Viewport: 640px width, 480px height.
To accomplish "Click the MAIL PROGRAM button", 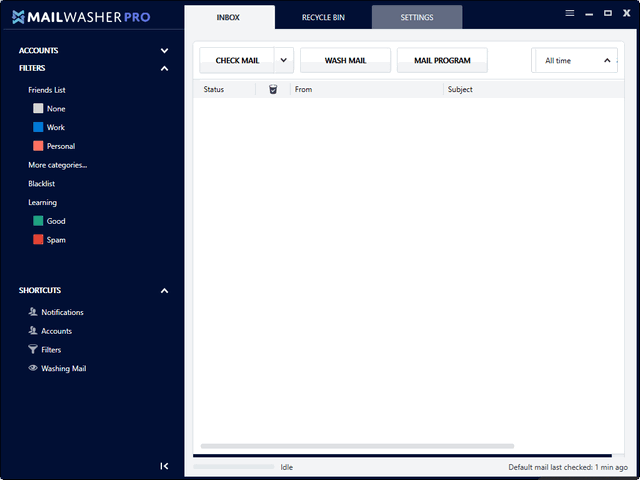I will pyautogui.click(x=442, y=60).
